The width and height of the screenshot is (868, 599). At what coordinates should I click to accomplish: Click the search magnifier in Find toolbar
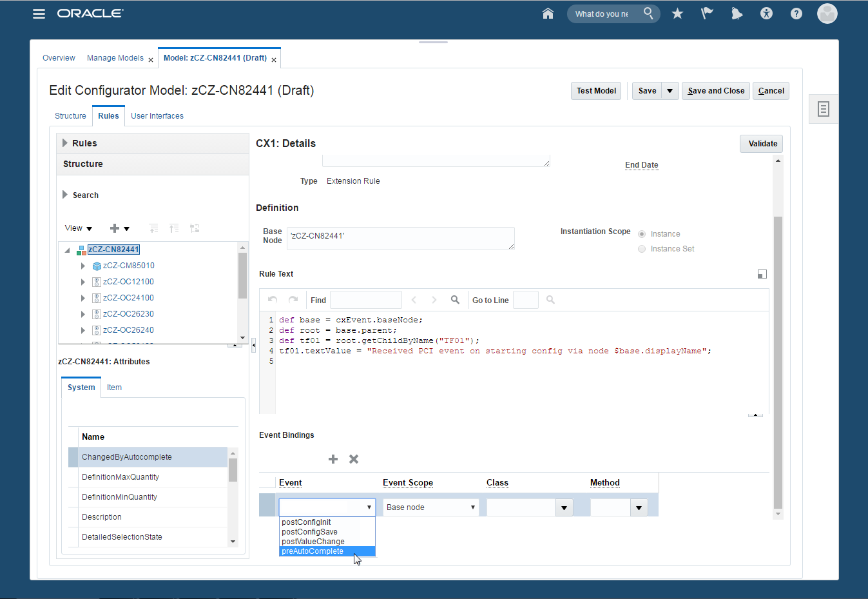coord(455,300)
